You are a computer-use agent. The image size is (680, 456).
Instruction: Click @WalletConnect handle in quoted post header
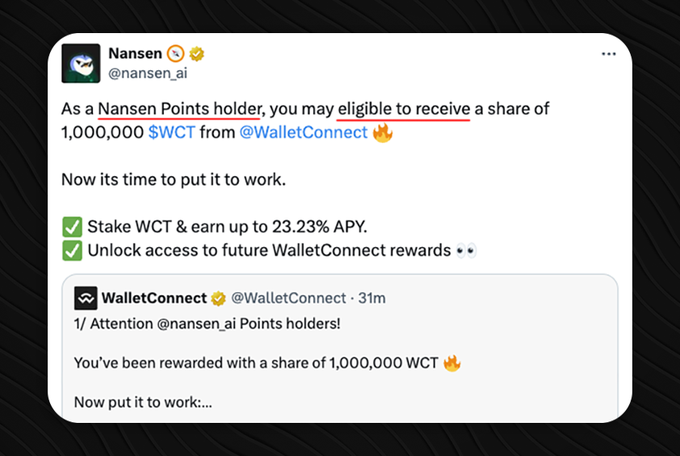288,298
